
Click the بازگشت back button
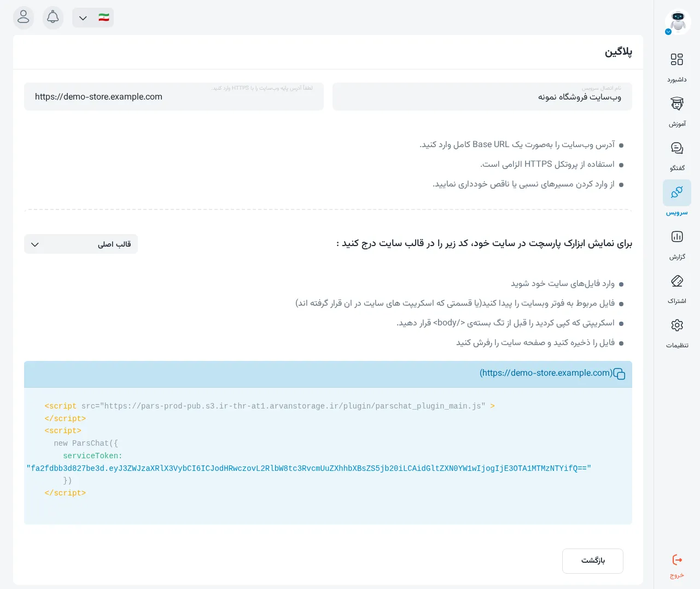pyautogui.click(x=593, y=561)
